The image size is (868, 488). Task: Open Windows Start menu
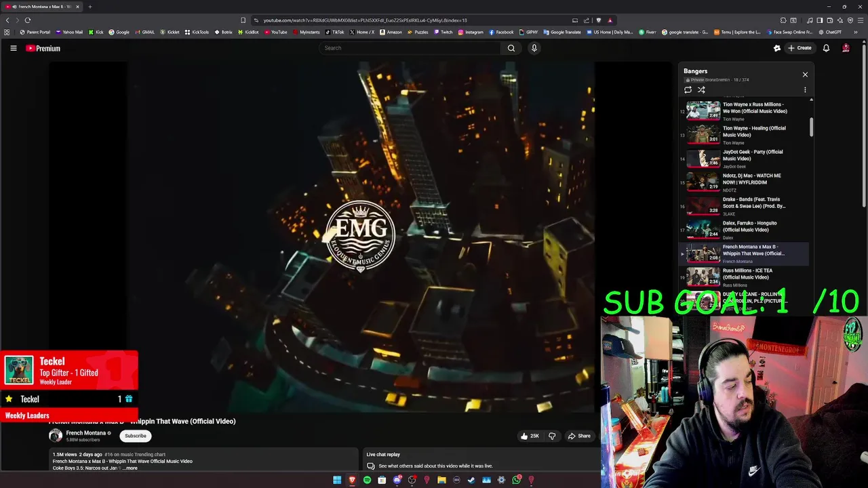337,480
